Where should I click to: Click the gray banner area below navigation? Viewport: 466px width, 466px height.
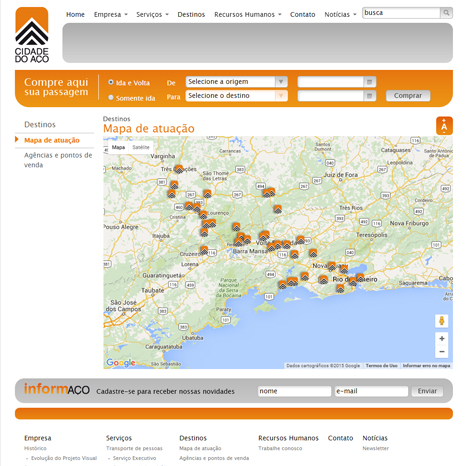[x=257, y=43]
